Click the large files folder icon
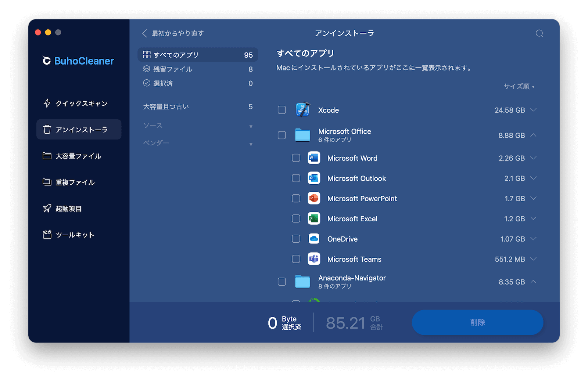 [x=47, y=156]
